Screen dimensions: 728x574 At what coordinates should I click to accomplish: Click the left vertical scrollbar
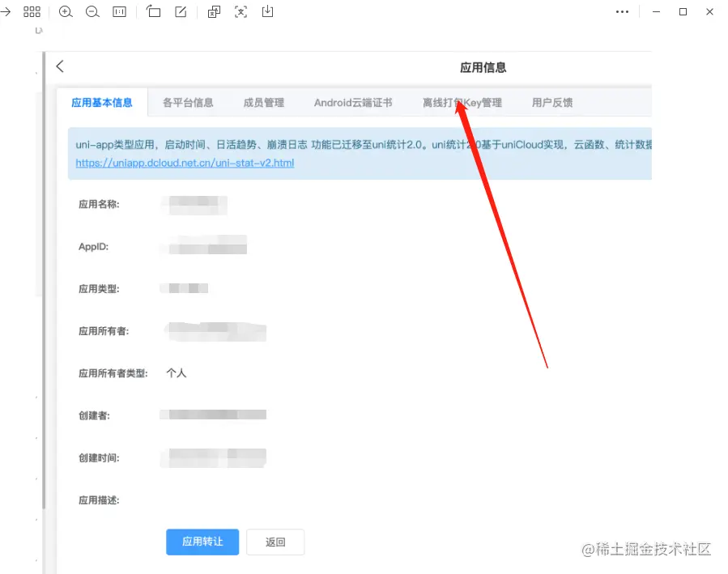[44, 280]
